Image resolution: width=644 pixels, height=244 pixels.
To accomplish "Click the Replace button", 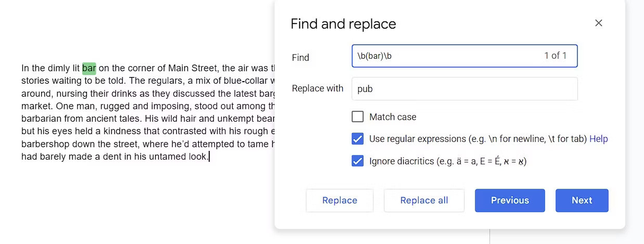I will point(339,200).
